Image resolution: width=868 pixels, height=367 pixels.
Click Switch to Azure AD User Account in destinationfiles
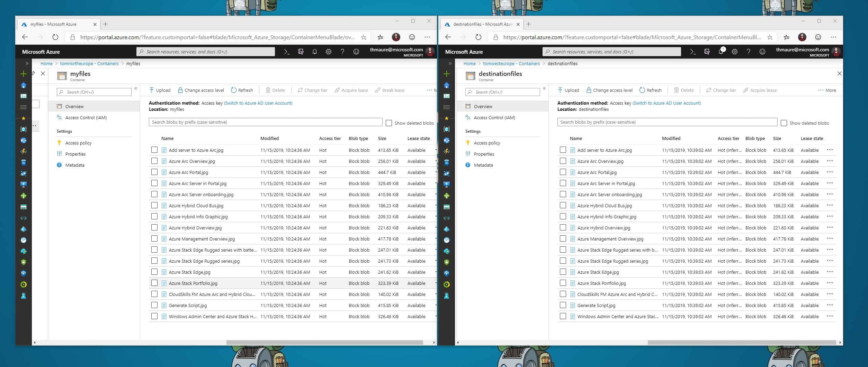pos(666,103)
